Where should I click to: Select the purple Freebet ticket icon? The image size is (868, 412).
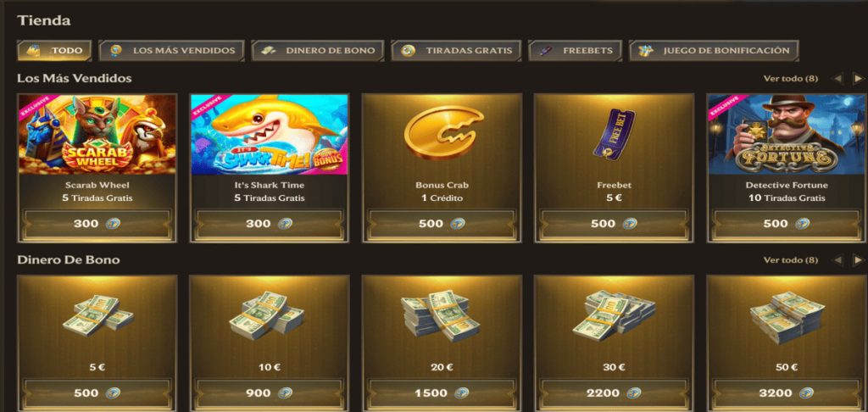pos(614,133)
